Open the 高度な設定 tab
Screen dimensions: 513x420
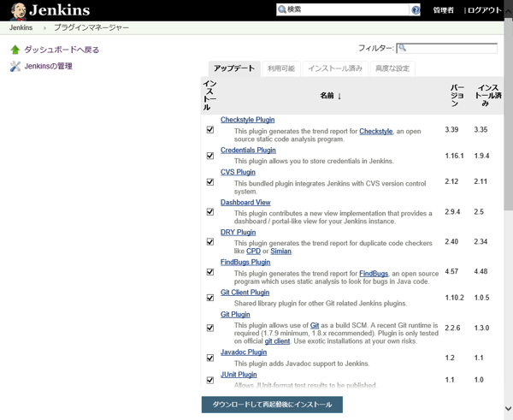tap(392, 68)
